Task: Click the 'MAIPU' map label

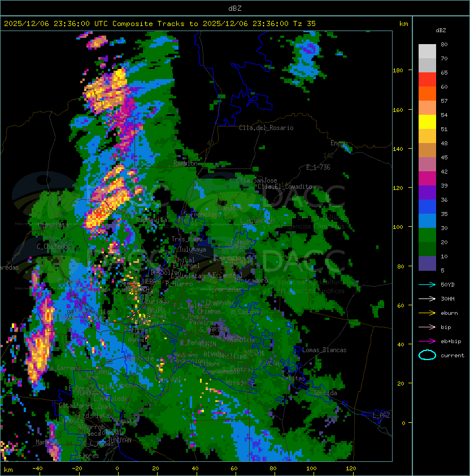Action: point(156,310)
